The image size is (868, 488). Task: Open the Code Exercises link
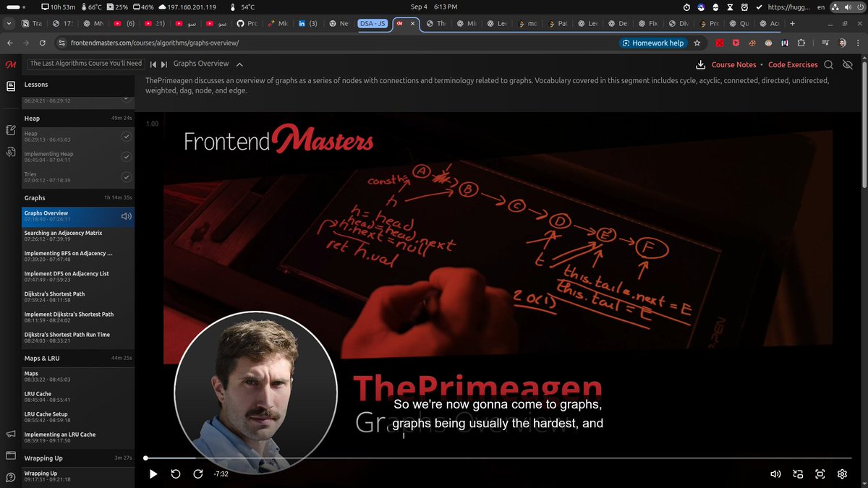coord(793,64)
